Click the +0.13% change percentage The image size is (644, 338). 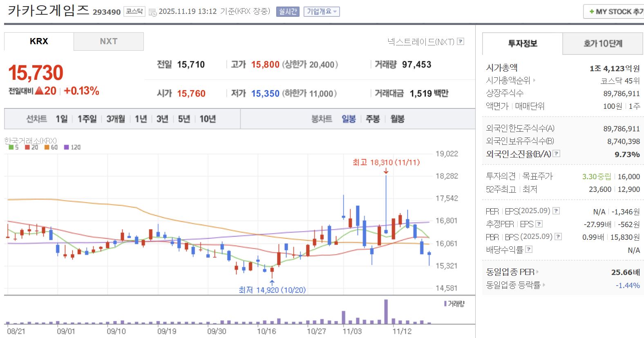(81, 91)
